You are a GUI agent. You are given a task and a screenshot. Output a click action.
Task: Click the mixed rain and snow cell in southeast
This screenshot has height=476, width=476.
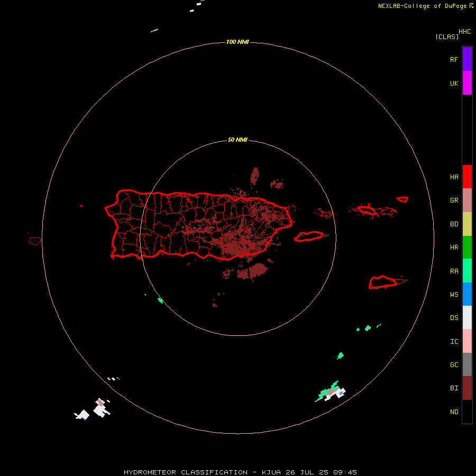331,391
